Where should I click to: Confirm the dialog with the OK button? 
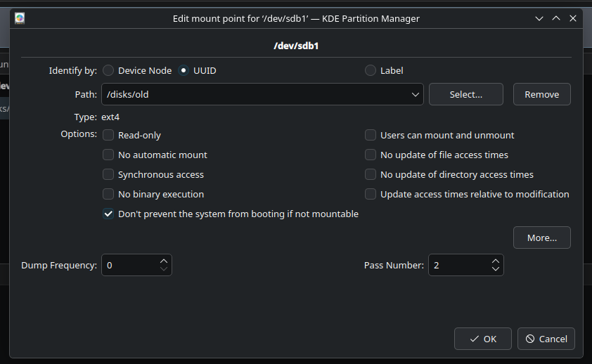[483, 339]
